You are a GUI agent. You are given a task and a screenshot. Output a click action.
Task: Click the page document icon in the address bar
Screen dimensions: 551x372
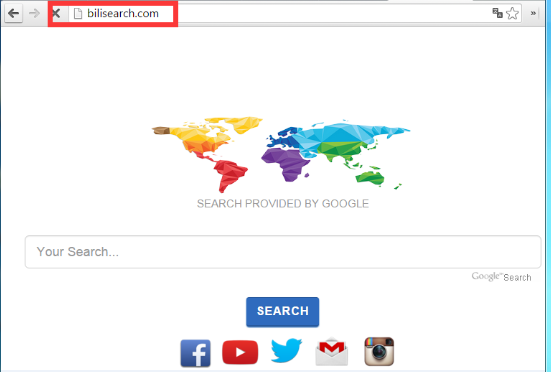pyautogui.click(x=78, y=14)
